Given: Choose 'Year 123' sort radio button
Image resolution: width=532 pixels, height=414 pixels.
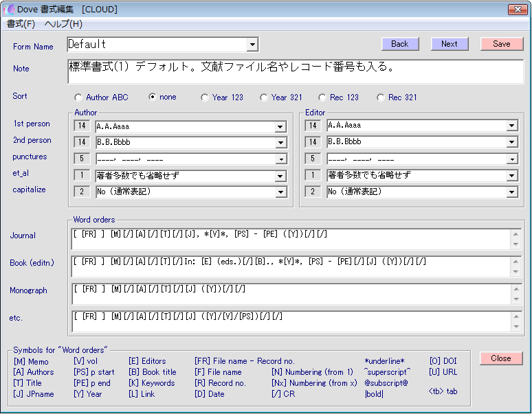Looking at the screenshot, I should [x=205, y=97].
